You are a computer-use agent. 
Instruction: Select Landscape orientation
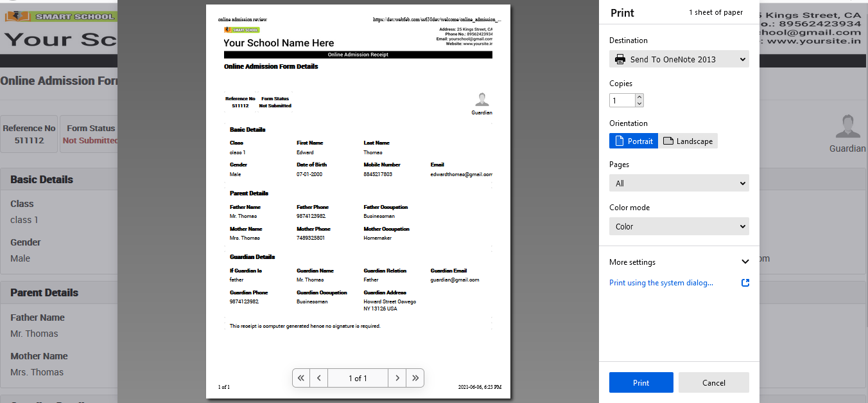point(688,141)
